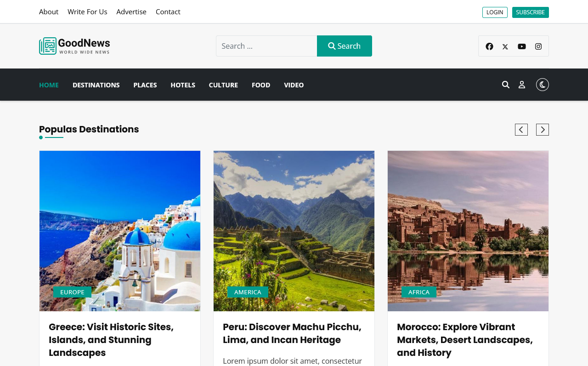
Task: Open the YouTube social link
Action: click(522, 46)
